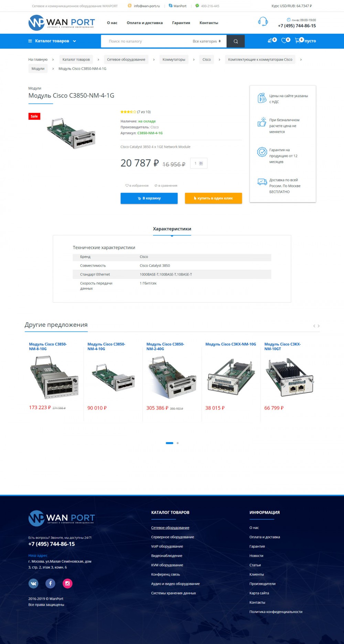Go to the next carousel slide arrow
344x644 pixels.
click(x=319, y=326)
